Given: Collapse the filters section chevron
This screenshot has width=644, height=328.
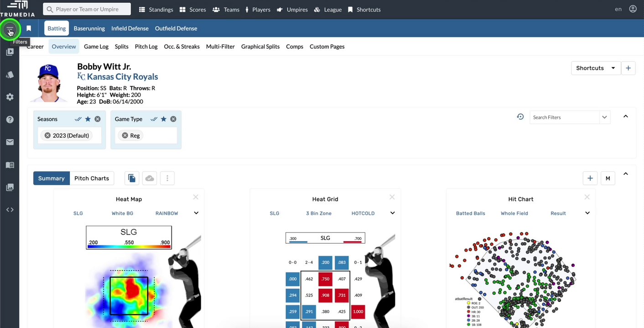Looking at the screenshot, I should 626,117.
